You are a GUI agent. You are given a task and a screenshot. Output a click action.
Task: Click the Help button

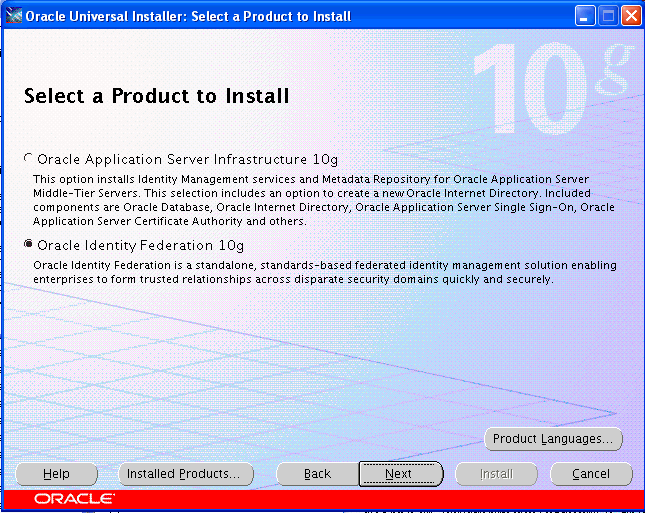point(57,474)
